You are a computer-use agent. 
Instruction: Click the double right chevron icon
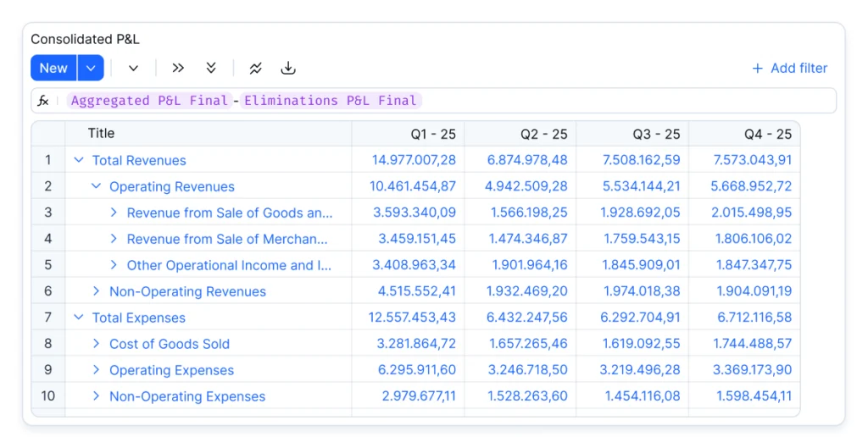tap(178, 69)
